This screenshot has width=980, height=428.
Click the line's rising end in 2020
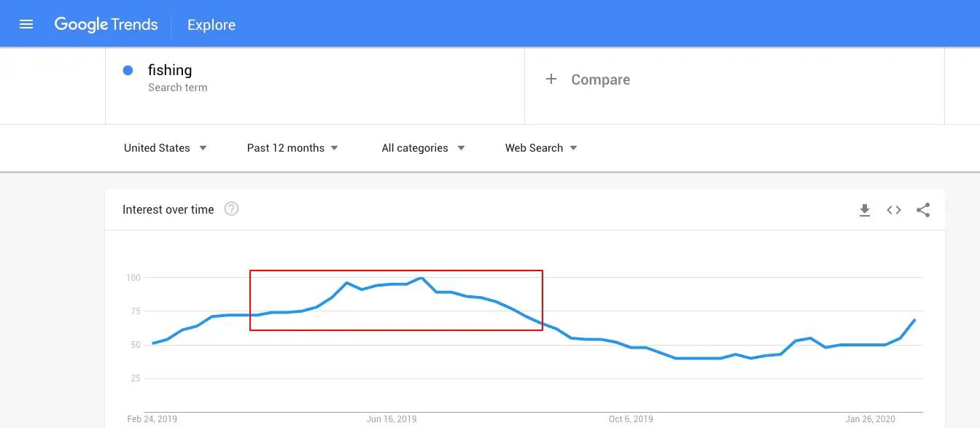point(914,320)
